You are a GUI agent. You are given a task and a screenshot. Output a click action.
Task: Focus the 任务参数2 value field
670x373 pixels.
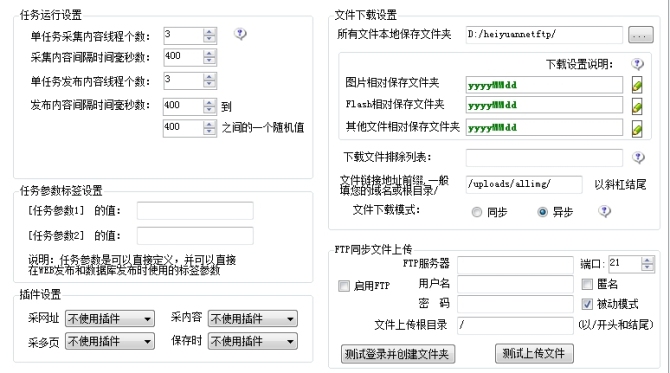(x=195, y=236)
